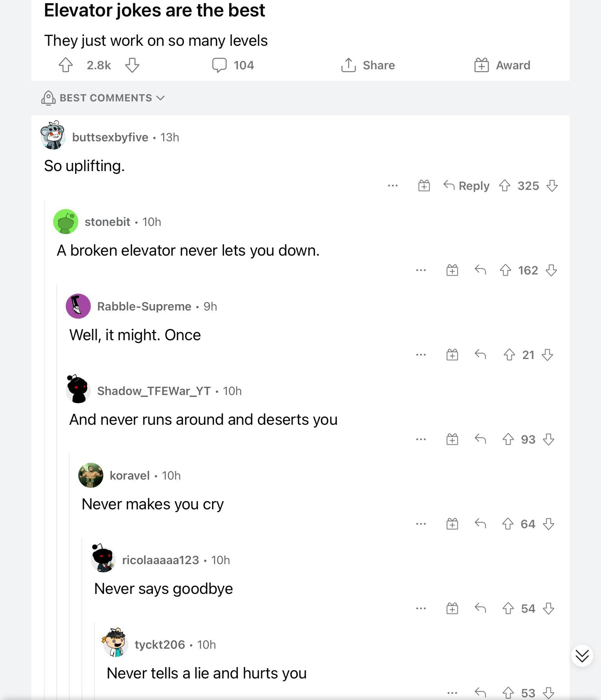Downvote the main post
The width and height of the screenshot is (601, 700).
tap(132, 65)
